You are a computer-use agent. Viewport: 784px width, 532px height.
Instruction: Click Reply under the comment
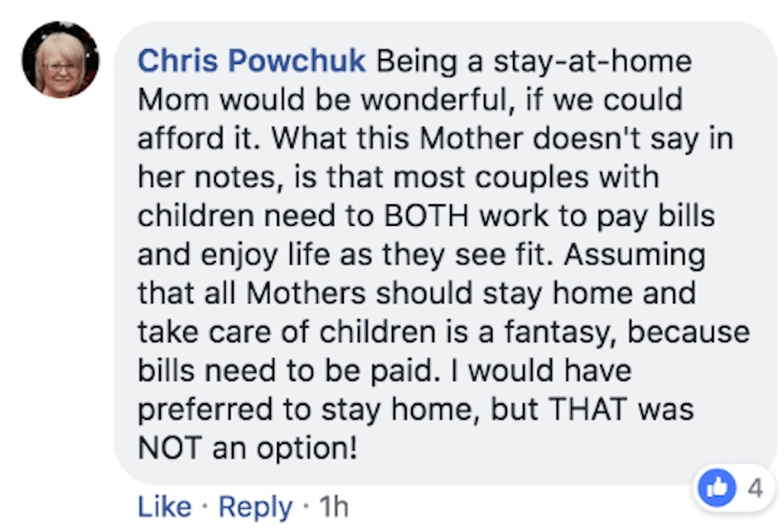click(x=253, y=506)
